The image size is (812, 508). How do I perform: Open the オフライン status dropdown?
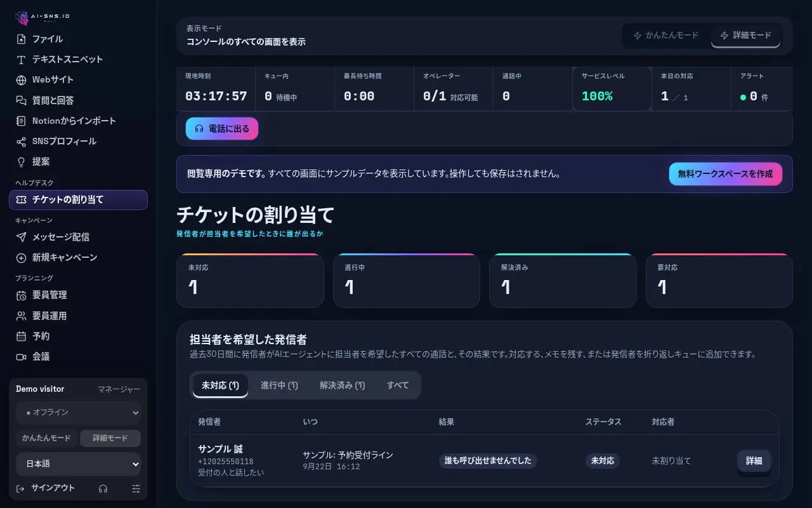tap(79, 413)
